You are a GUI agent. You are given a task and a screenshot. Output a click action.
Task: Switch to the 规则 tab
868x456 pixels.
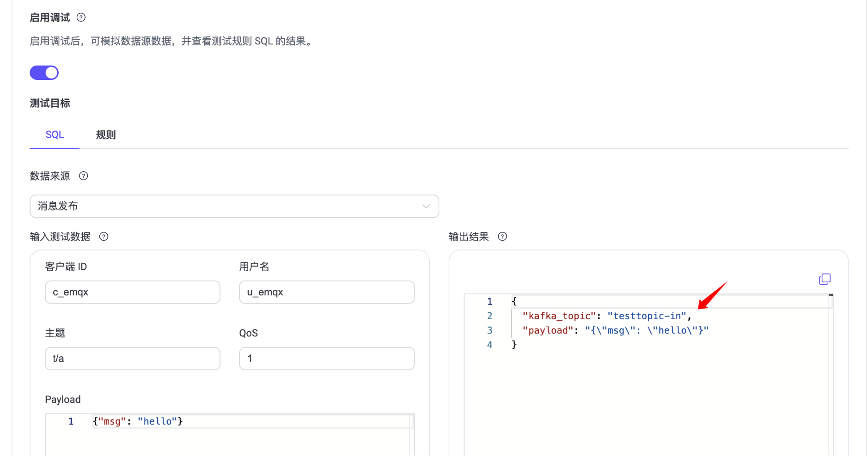point(105,134)
